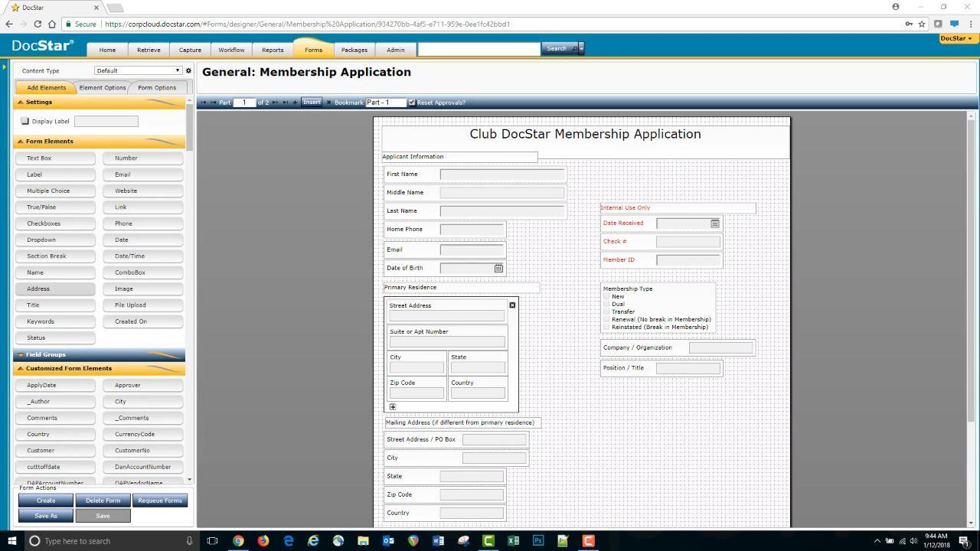
Task: Open Windows action center notifications
Action: (964, 541)
